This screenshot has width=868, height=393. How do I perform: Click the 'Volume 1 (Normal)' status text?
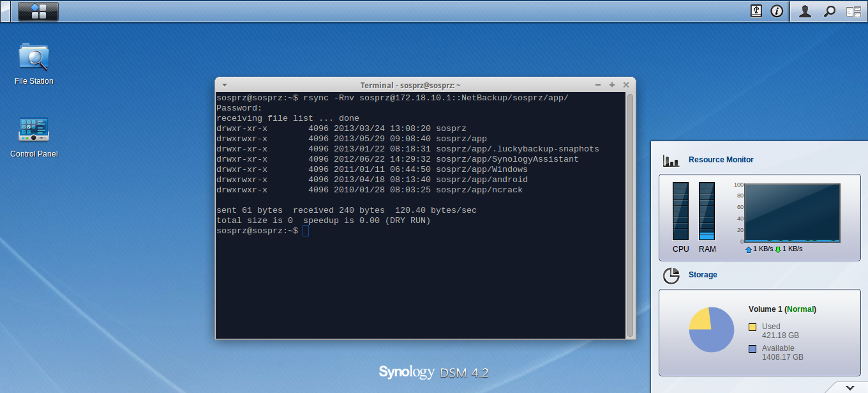[782, 309]
